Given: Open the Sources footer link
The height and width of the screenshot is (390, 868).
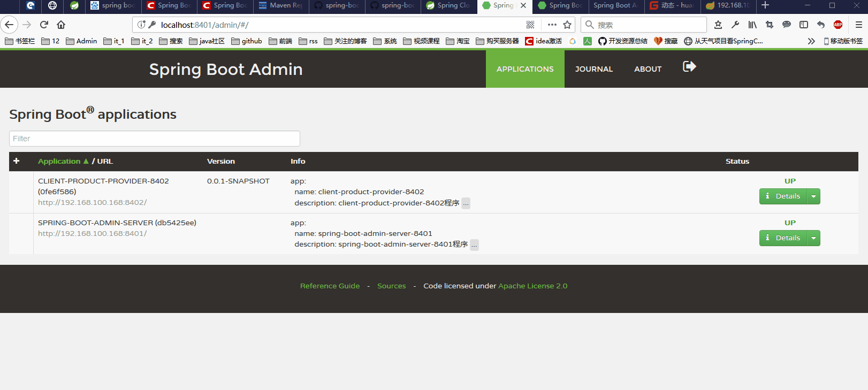Looking at the screenshot, I should [392, 286].
